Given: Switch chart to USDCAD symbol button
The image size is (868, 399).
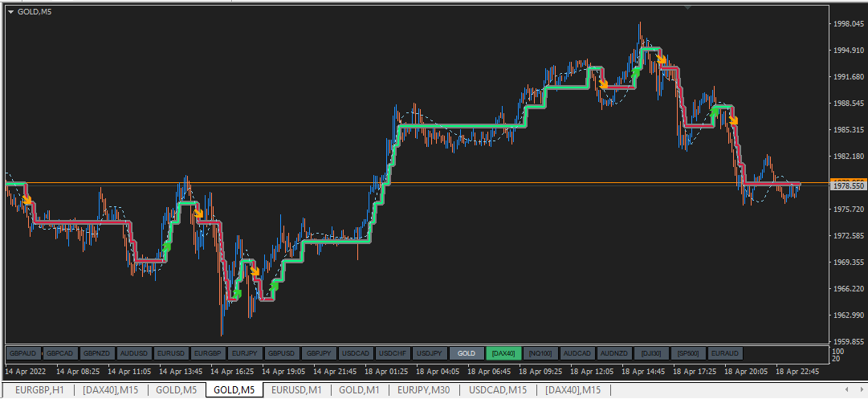Looking at the screenshot, I should tap(356, 353).
